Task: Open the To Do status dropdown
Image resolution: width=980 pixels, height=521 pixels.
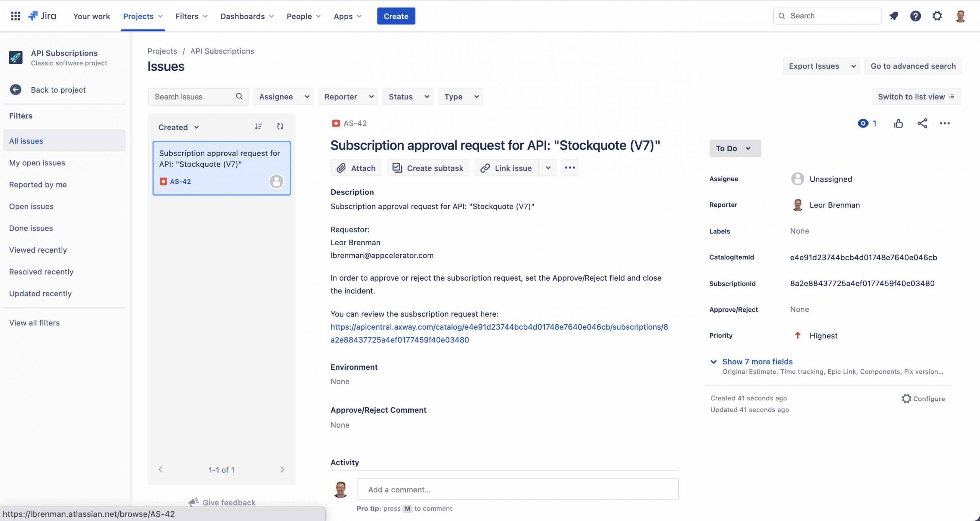Action: tap(735, 148)
